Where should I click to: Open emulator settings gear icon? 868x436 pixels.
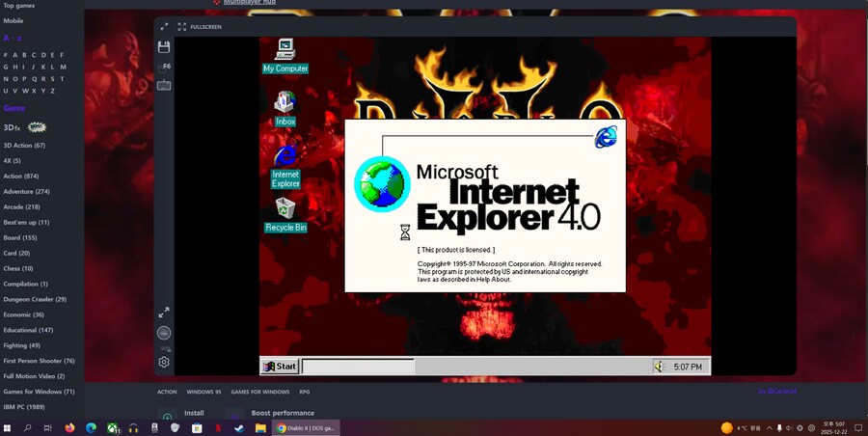coord(164,362)
